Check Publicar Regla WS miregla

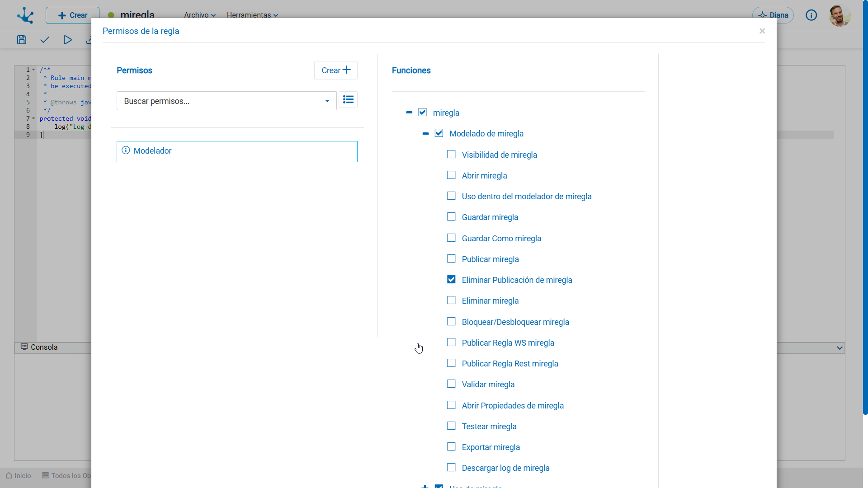point(451,342)
